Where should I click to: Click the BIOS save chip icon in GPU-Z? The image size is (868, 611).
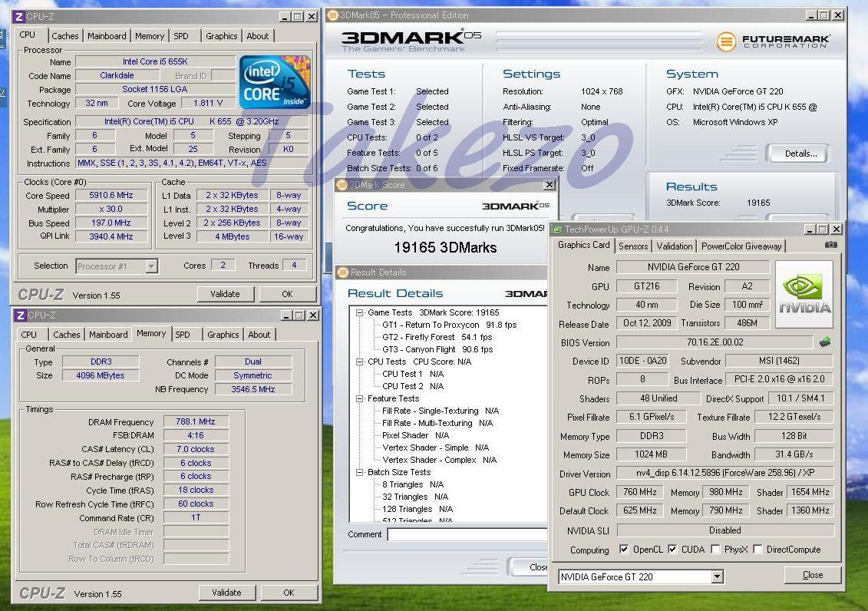click(825, 342)
